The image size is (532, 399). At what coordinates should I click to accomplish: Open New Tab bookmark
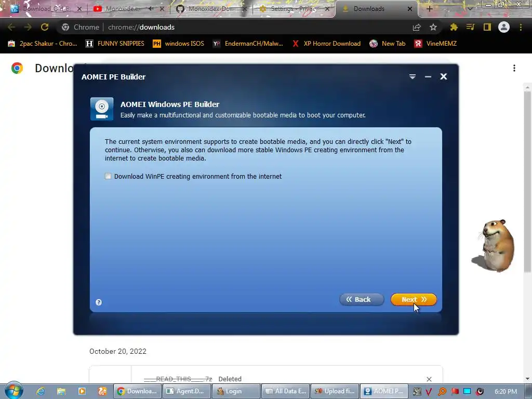[388, 44]
